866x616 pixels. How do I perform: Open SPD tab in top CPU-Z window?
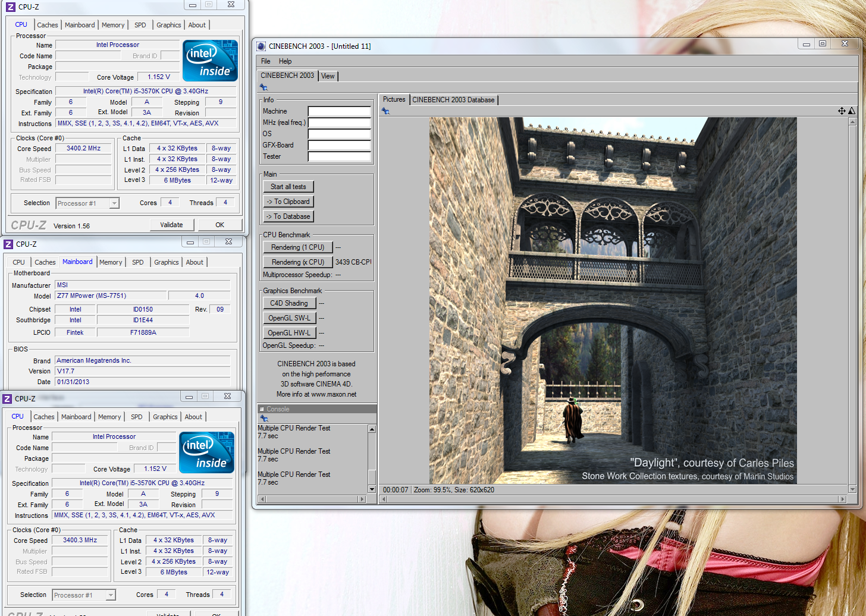tap(140, 25)
